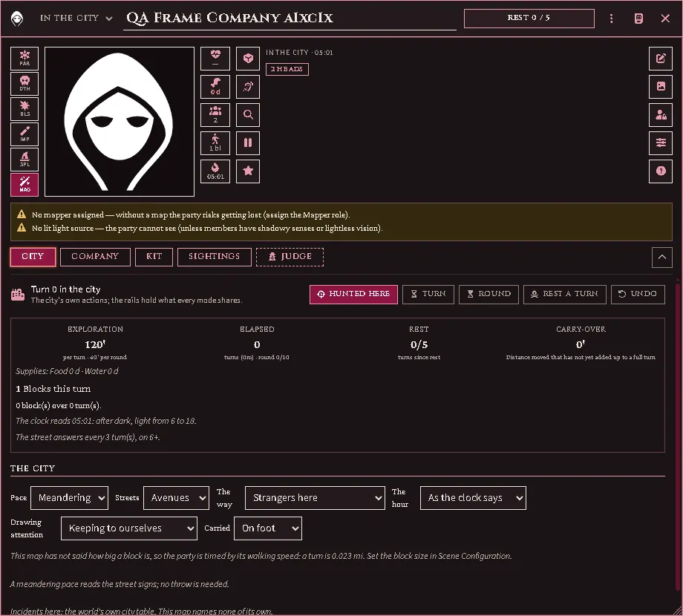This screenshot has height=616, width=683.
Task: Click the journal book icon in header
Action: click(638, 19)
